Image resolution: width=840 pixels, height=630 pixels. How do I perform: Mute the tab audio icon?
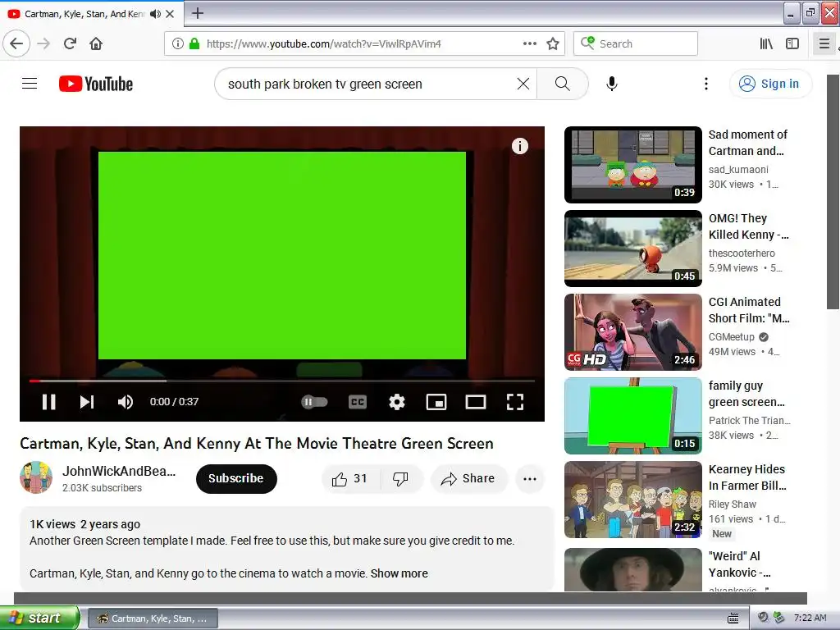coord(155,14)
